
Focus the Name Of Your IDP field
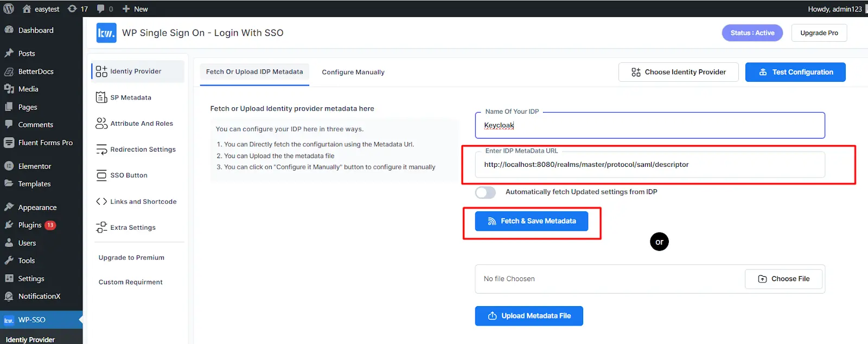coord(650,126)
